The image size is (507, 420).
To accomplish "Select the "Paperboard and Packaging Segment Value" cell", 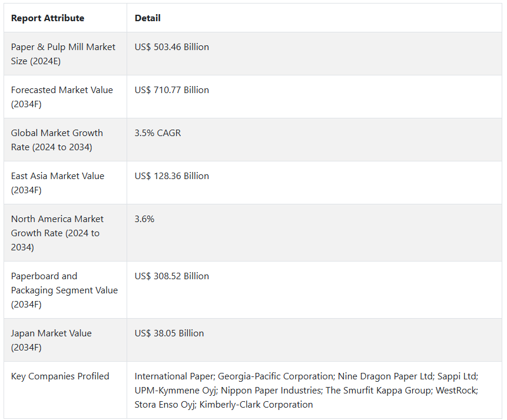I will (64, 290).
